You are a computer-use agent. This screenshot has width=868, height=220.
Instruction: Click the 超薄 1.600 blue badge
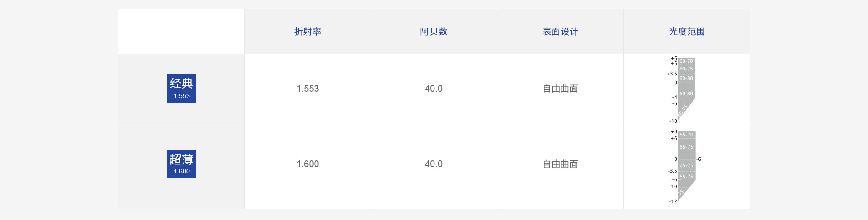181,164
